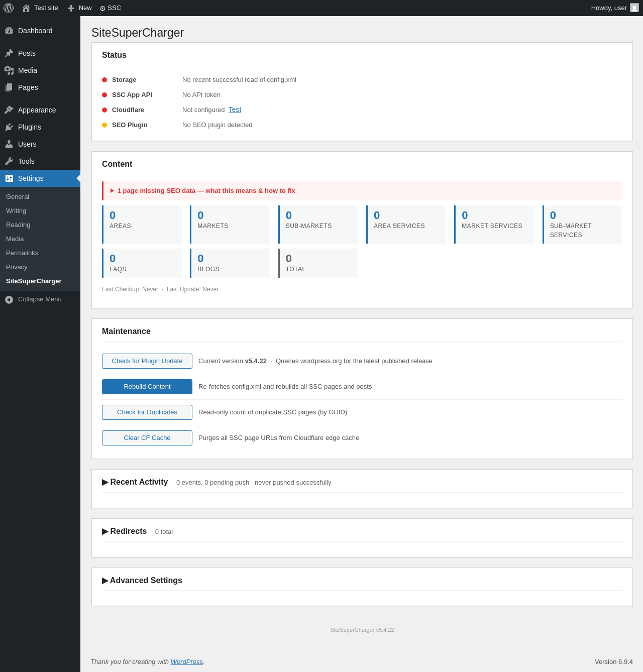Click the Rebuild Content button
Viewport: 643px width, 672px height.
click(147, 387)
